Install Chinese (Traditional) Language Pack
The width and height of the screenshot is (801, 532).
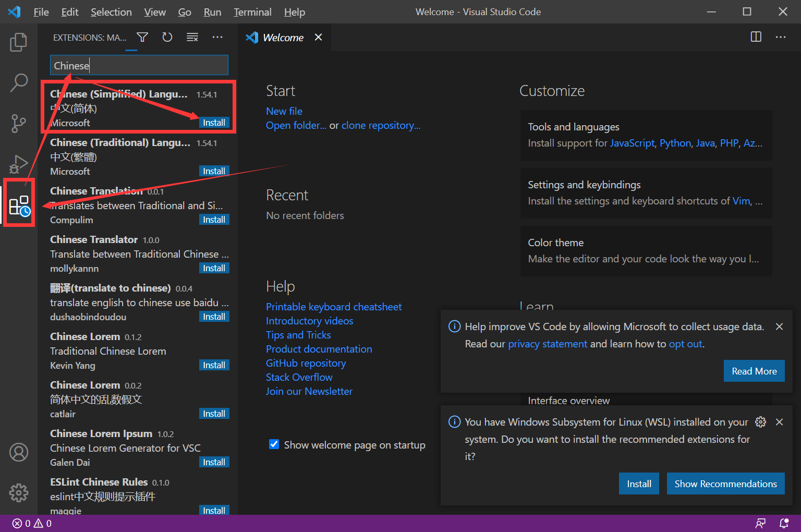point(214,171)
